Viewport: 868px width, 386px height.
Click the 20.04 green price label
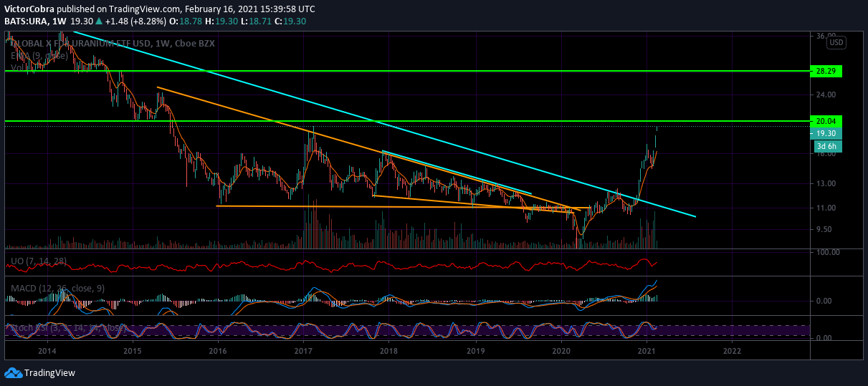(826, 121)
